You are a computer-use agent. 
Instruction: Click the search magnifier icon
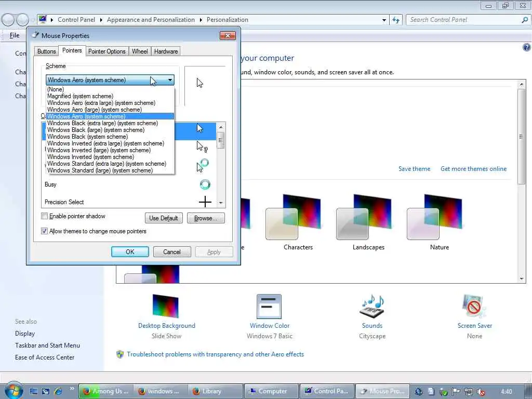coord(524,20)
